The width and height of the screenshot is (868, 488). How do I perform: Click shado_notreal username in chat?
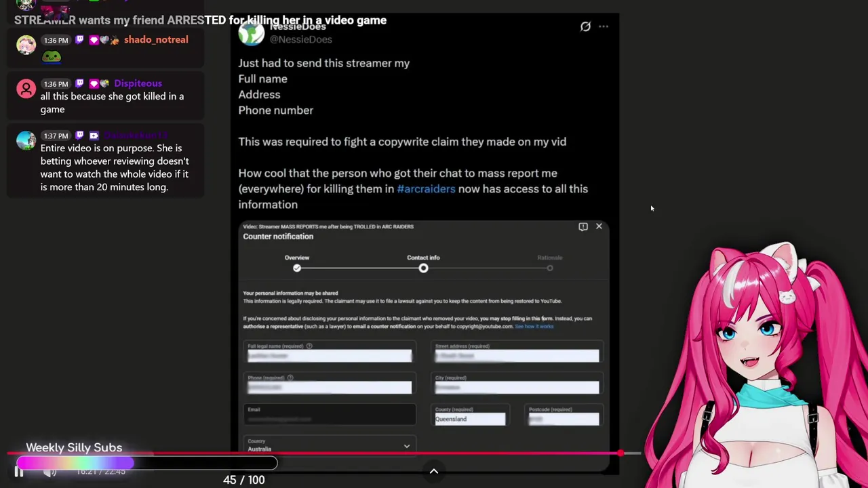click(156, 39)
